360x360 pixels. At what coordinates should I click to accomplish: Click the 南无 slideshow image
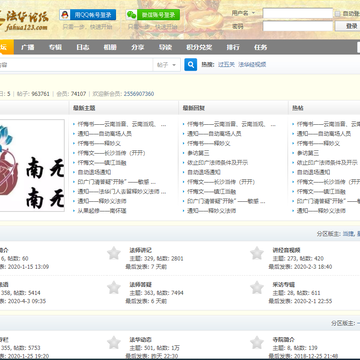(32, 165)
